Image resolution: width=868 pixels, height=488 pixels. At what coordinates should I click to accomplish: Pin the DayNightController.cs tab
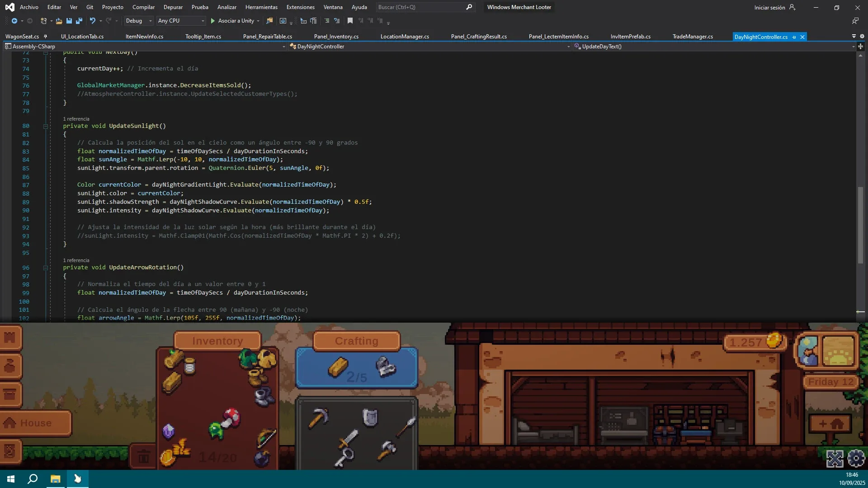click(794, 37)
